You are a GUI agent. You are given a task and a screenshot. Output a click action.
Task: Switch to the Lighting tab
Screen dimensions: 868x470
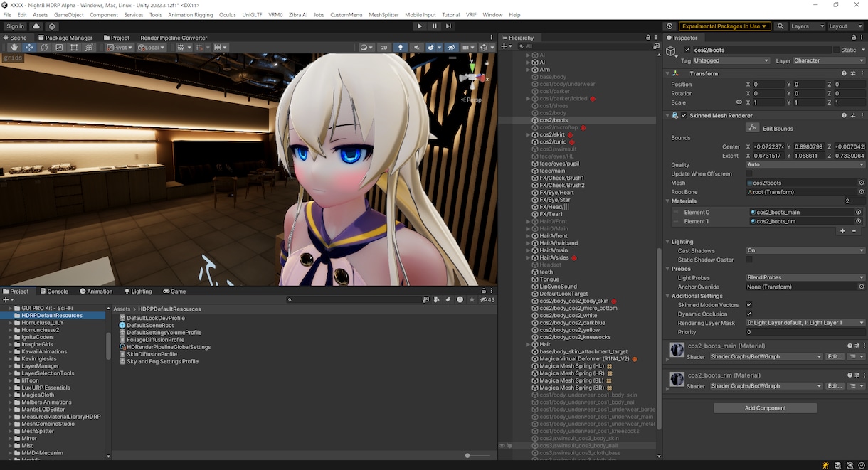coord(138,291)
